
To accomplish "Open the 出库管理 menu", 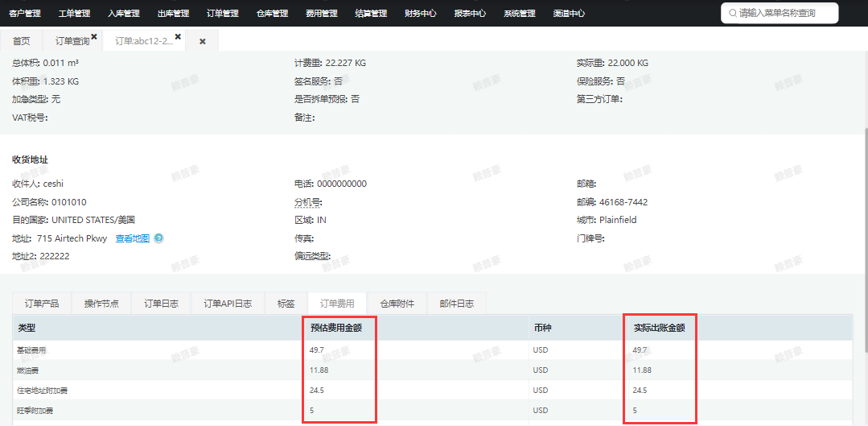I will 173,14.
